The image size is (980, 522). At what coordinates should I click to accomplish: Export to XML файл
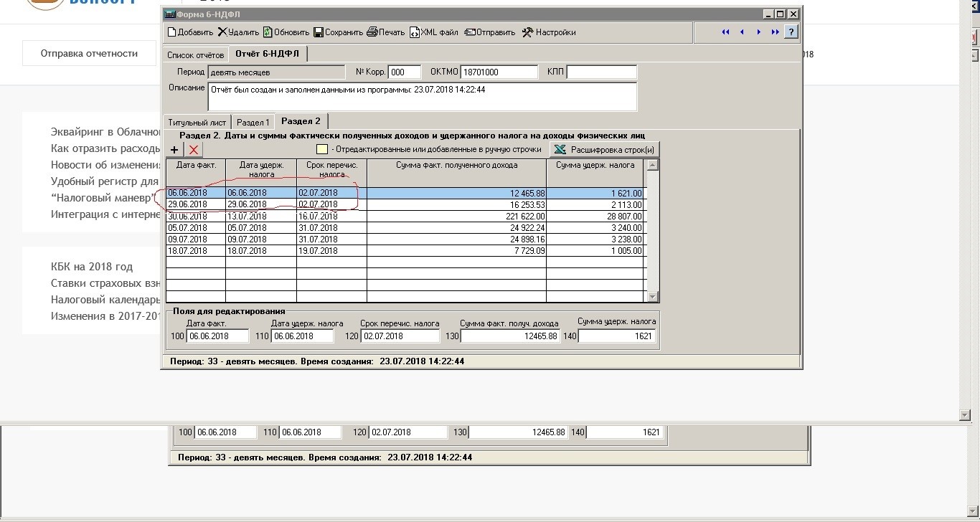pyautogui.click(x=434, y=32)
